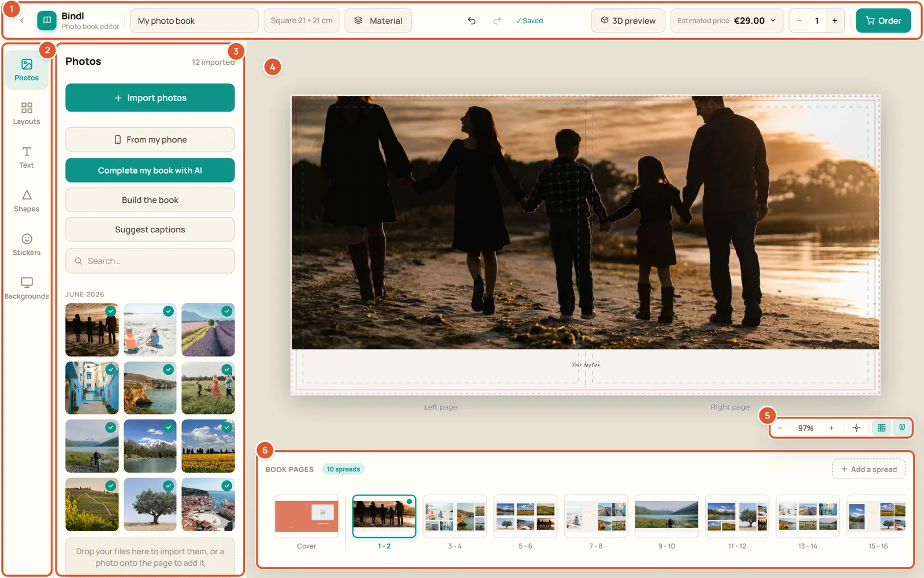This screenshot has height=578, width=924.
Task: Click Complete my book with AI
Action: point(150,171)
